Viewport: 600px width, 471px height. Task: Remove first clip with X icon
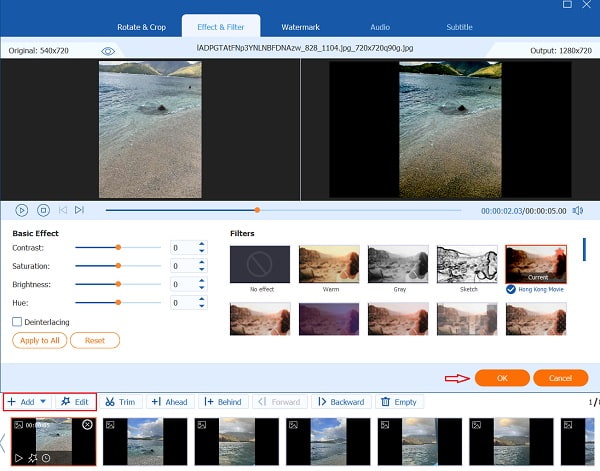click(x=87, y=424)
